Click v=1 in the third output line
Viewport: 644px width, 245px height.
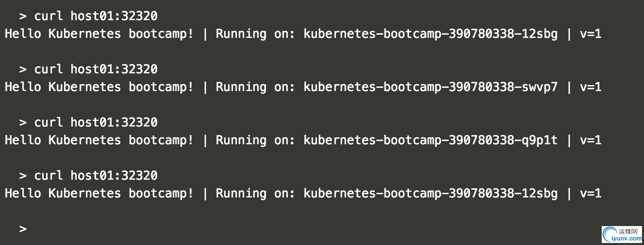591,140
